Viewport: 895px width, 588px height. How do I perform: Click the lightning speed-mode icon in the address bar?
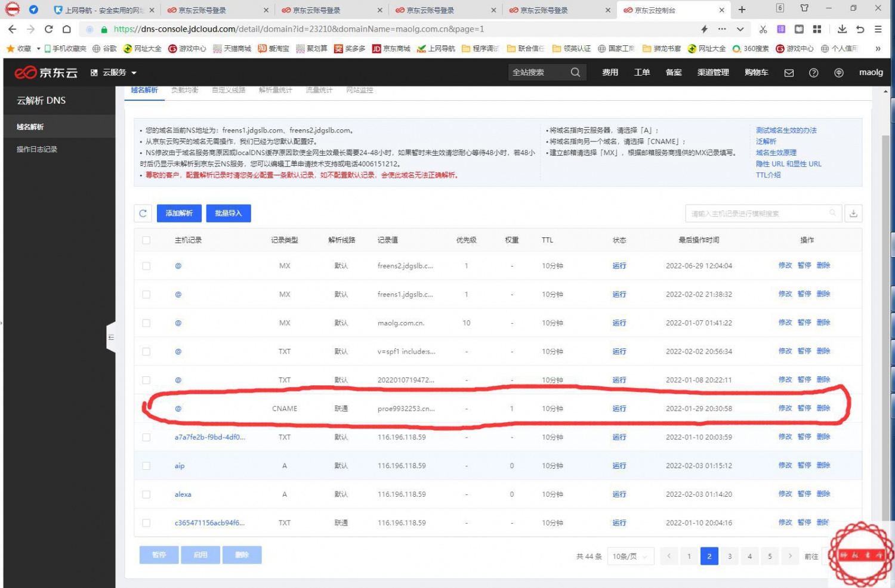tap(704, 29)
